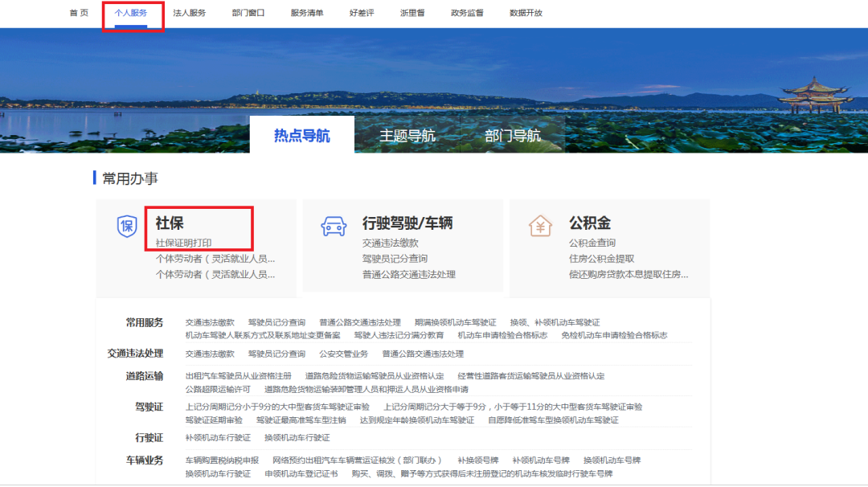The image size is (868, 487).
Task: Open 部门窗口 in the navigation bar
Action: point(248,13)
